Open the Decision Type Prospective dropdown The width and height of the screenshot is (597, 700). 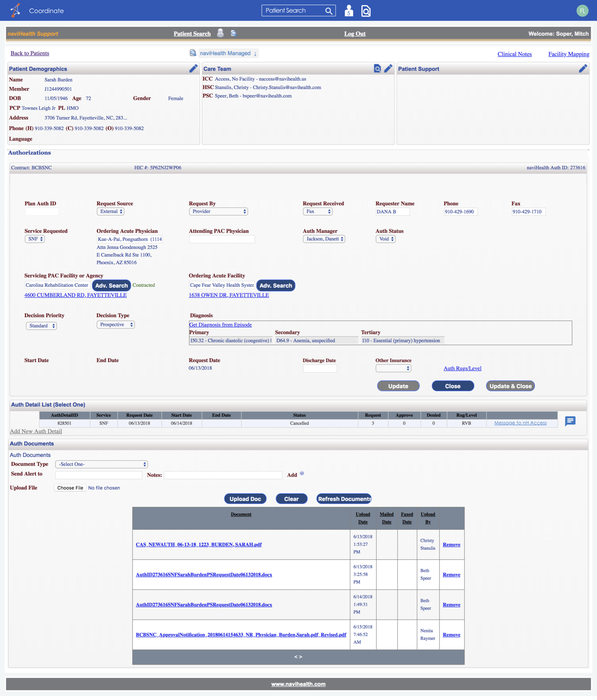116,325
